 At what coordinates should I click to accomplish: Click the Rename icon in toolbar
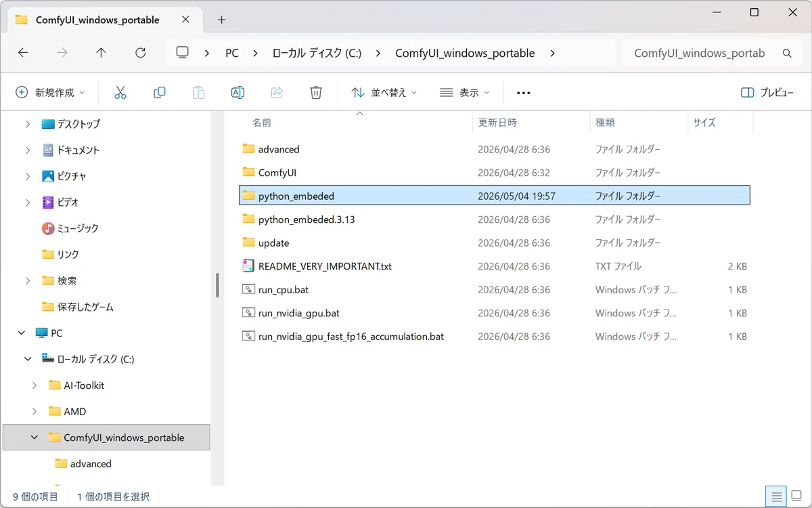(238, 93)
